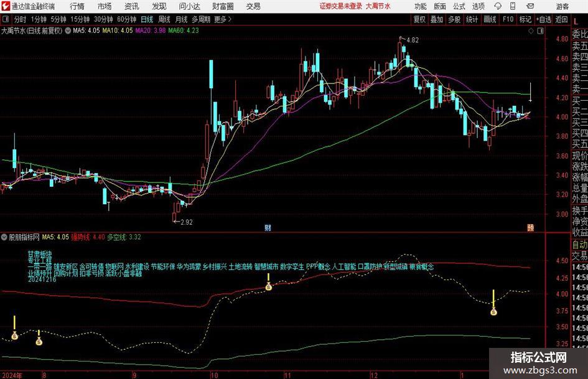Click the money bag signal near month 11

pyautogui.click(x=269, y=287)
